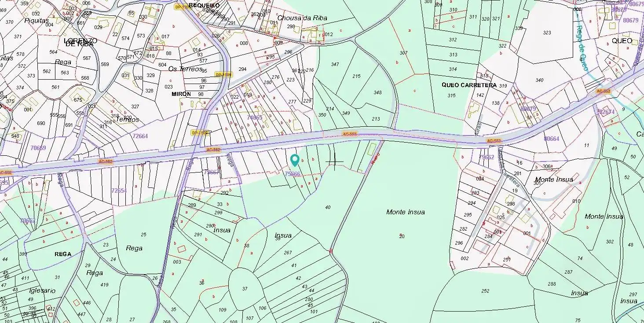Select parcel number '288'
Viewport: 644px width, 323px height.
552,284
